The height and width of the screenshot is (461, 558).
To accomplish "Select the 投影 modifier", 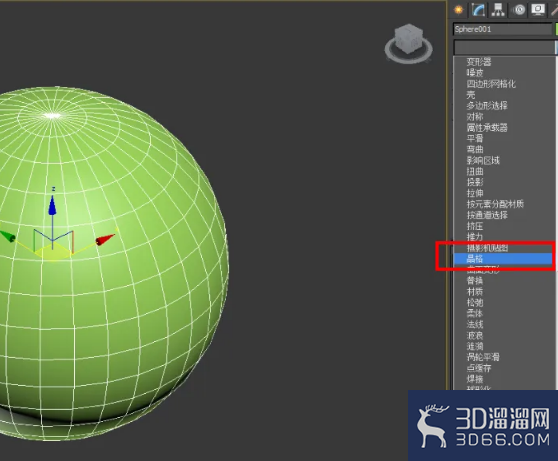I will (475, 182).
